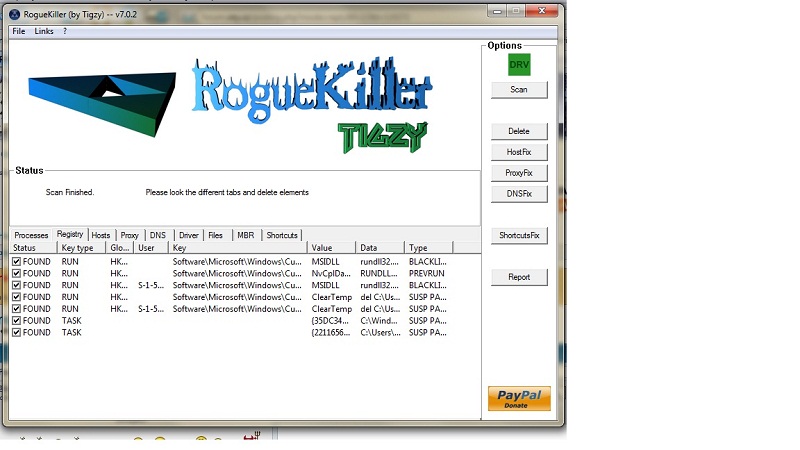Click the {2211656... task value cell

pos(331,332)
